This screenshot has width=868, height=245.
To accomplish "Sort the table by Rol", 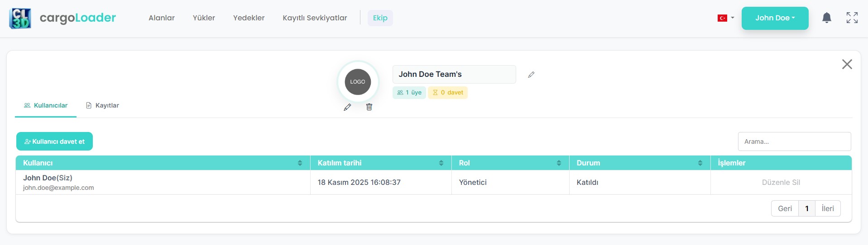I will (559, 163).
